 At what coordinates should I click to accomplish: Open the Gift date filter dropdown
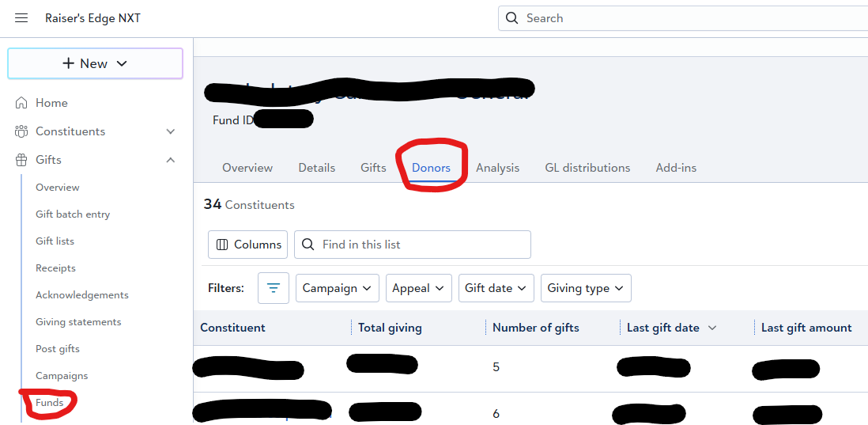point(496,288)
